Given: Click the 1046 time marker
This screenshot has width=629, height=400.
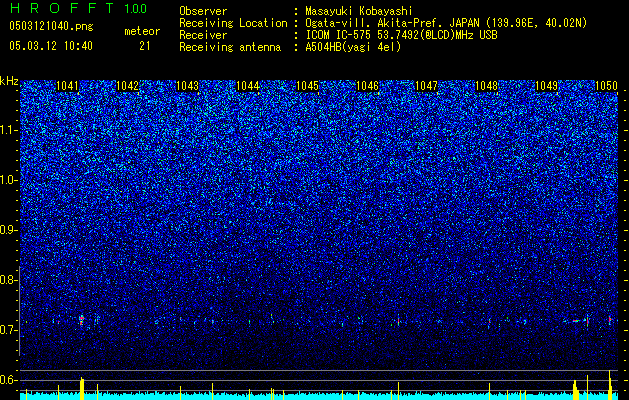Looking at the screenshot, I should click(x=367, y=86).
